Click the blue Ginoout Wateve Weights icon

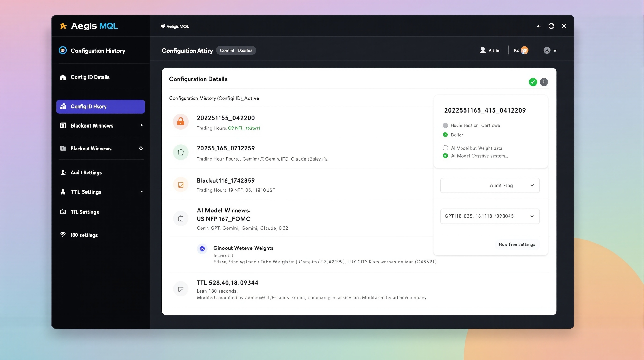pyautogui.click(x=202, y=249)
